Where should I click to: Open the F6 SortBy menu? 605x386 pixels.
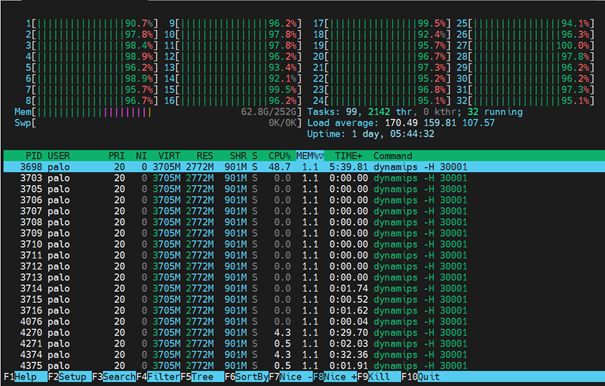coord(247,377)
